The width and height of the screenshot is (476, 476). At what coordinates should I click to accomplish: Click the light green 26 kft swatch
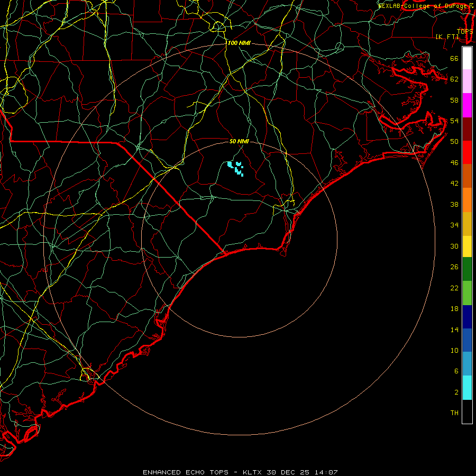(467, 293)
